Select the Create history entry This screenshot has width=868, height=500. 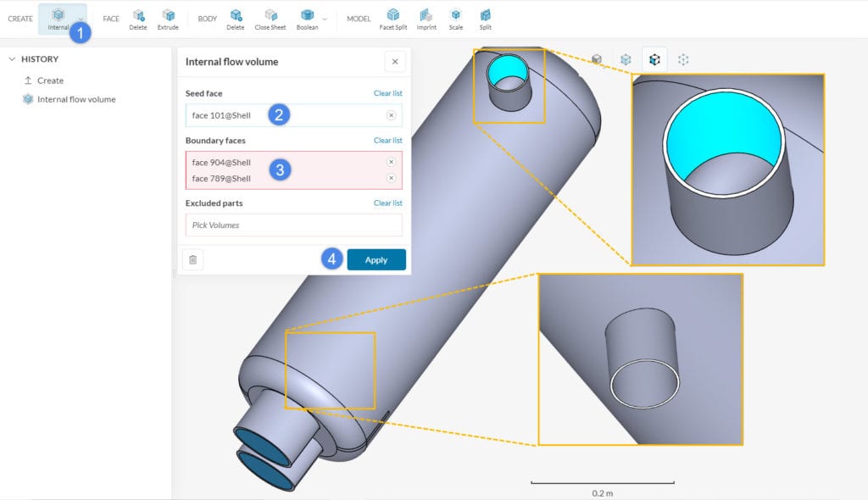[x=50, y=81]
